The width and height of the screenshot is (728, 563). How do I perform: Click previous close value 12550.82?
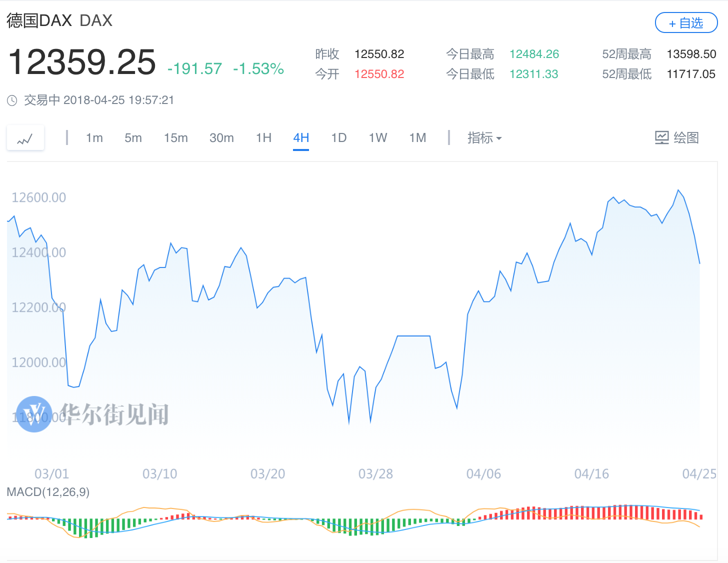pos(379,54)
